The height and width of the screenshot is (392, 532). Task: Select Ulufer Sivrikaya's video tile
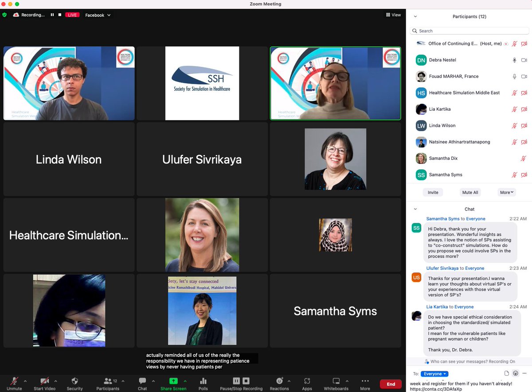point(202,159)
